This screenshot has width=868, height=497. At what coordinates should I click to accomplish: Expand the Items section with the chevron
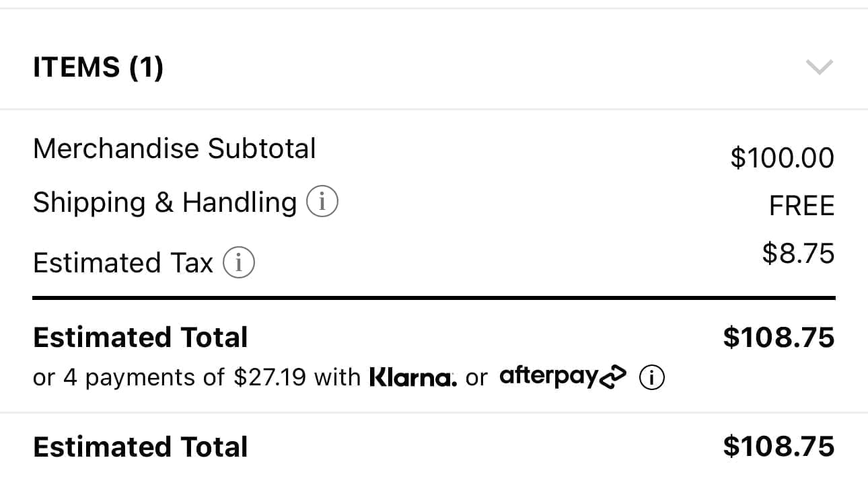click(x=820, y=67)
